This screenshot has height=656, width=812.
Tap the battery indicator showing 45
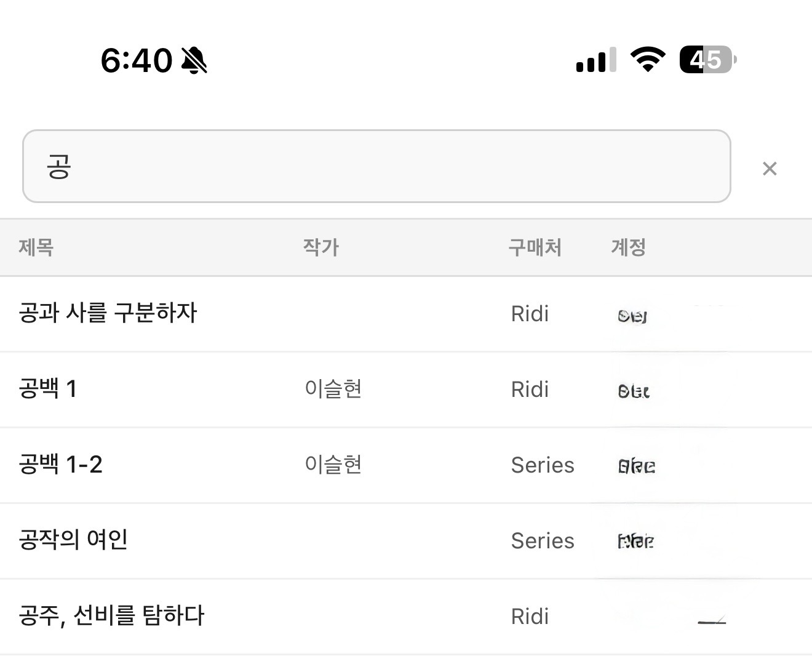[707, 60]
